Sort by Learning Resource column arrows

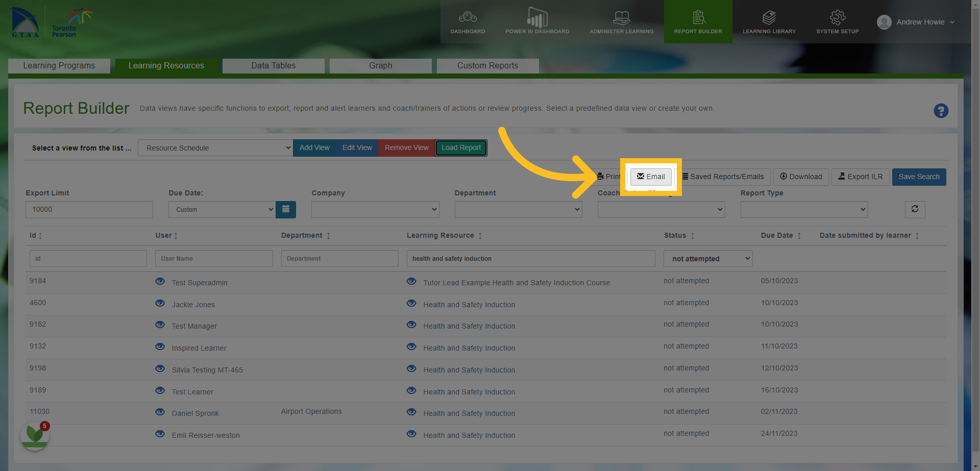tap(480, 236)
